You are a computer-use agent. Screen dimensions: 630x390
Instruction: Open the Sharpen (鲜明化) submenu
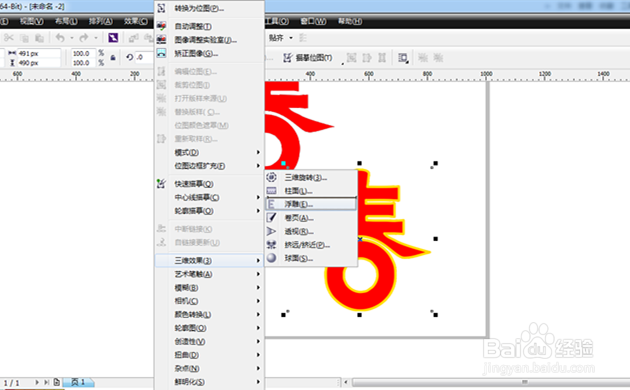click(209, 382)
